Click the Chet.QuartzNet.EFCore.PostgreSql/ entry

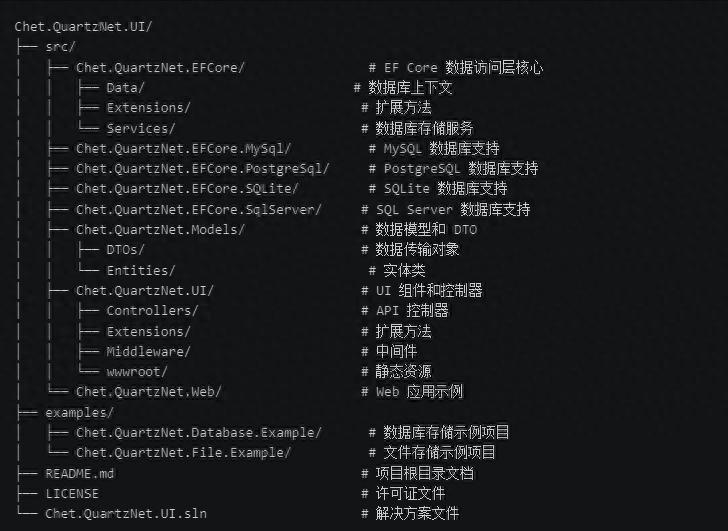point(206,168)
